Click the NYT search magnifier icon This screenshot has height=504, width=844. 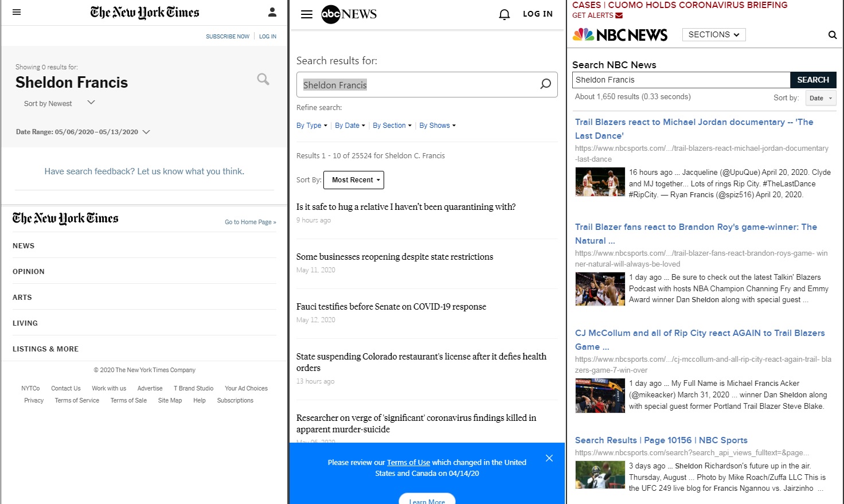tap(263, 79)
